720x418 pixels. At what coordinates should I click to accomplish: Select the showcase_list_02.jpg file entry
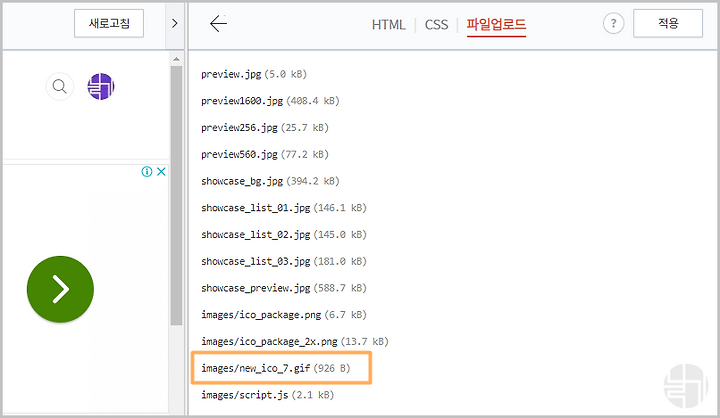284,234
